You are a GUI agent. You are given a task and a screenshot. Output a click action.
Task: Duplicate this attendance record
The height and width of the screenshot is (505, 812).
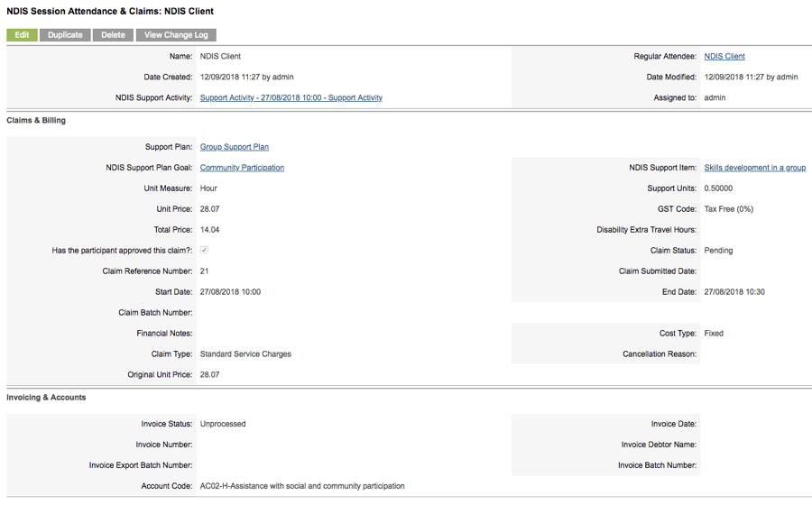coord(65,34)
